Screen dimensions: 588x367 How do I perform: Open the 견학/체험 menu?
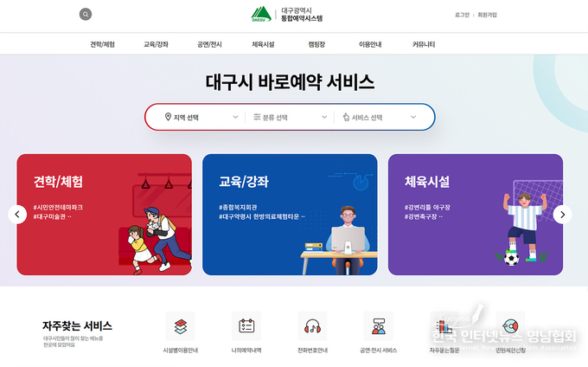(x=102, y=44)
